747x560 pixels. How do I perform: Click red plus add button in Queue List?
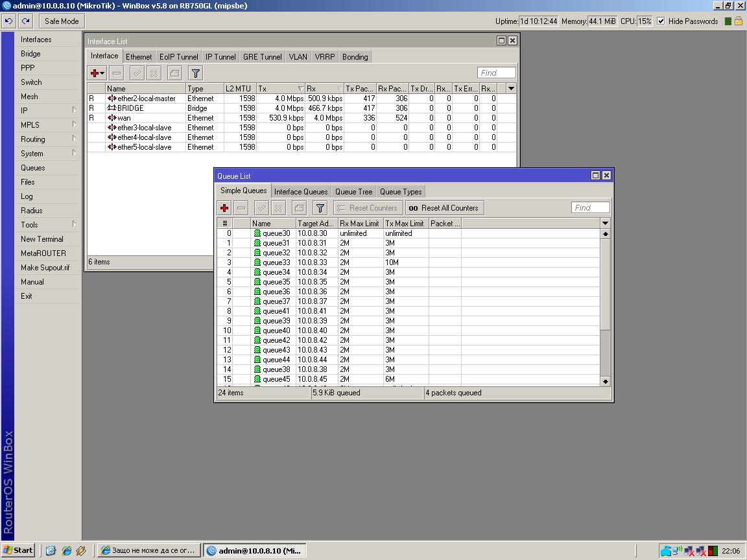click(224, 208)
